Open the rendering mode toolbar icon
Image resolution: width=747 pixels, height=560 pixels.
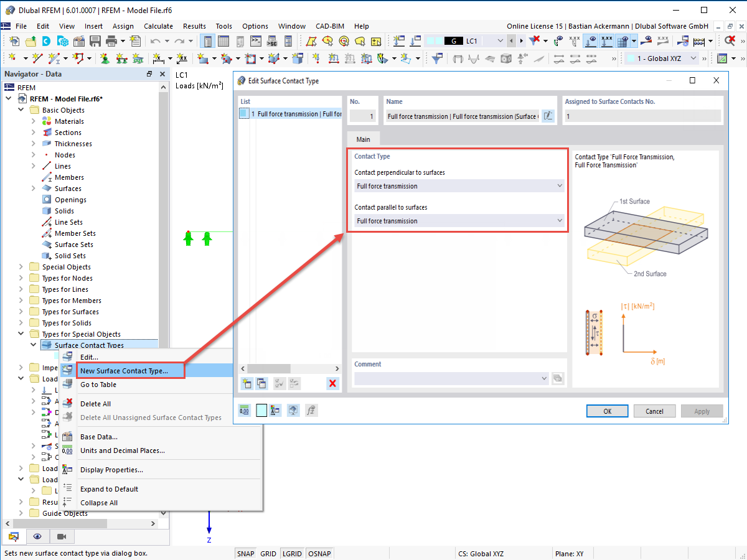point(293,410)
